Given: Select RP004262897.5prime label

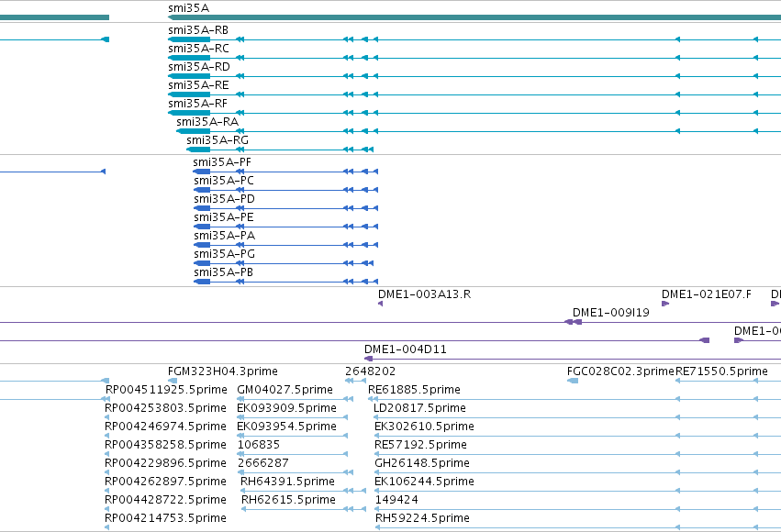Looking at the screenshot, I should point(165,482).
